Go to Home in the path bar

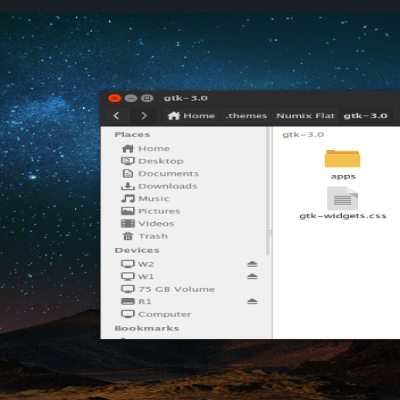pyautogui.click(x=191, y=116)
